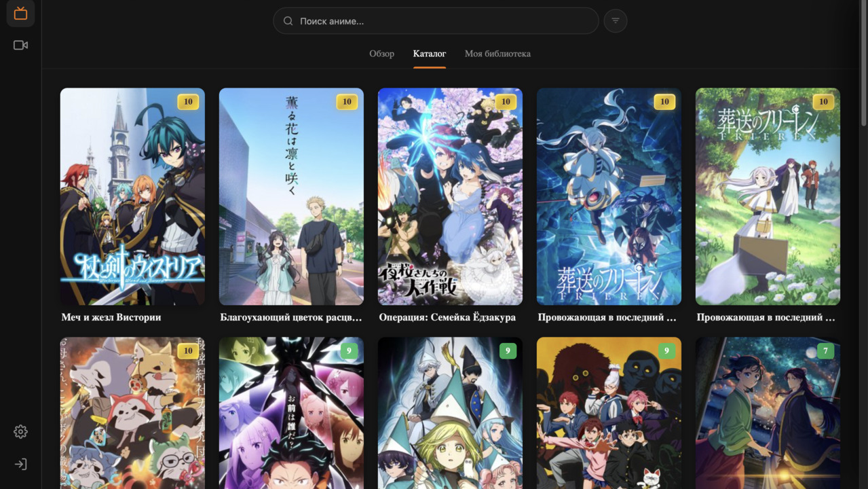868x489 pixels.
Task: Open the Благоухающий цветок poster
Action: (291, 196)
